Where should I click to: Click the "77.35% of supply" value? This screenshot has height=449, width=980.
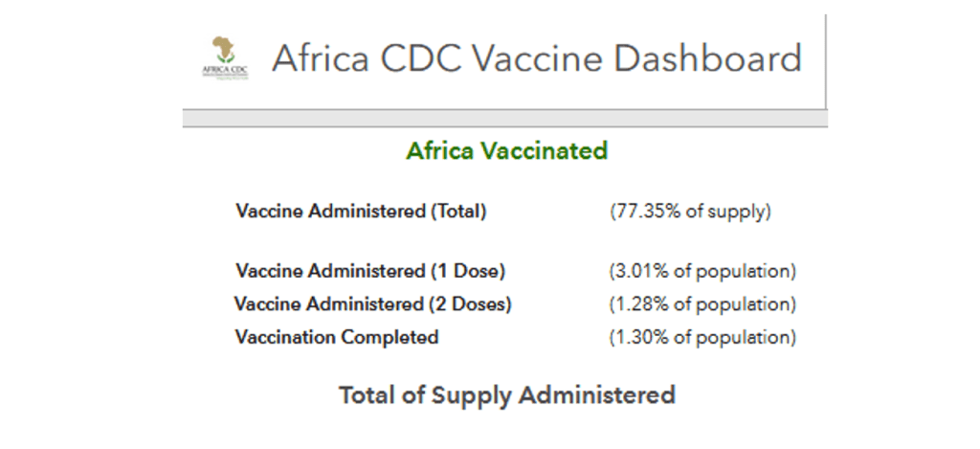tap(690, 212)
